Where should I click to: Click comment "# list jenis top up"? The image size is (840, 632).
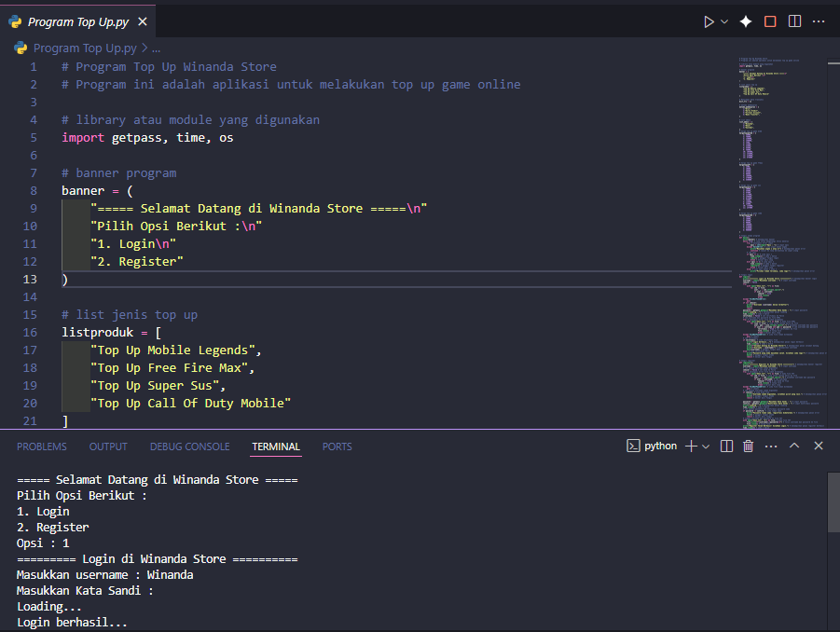click(x=130, y=314)
